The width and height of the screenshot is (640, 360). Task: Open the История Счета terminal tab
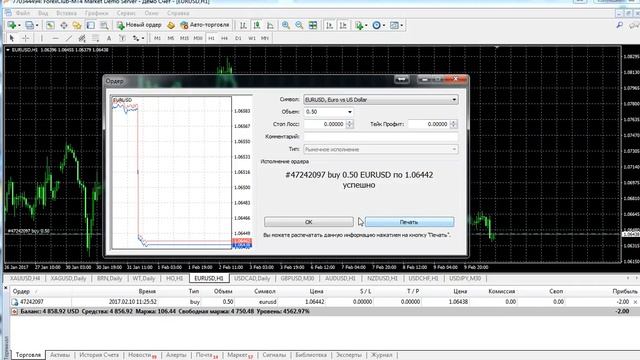click(x=99, y=355)
